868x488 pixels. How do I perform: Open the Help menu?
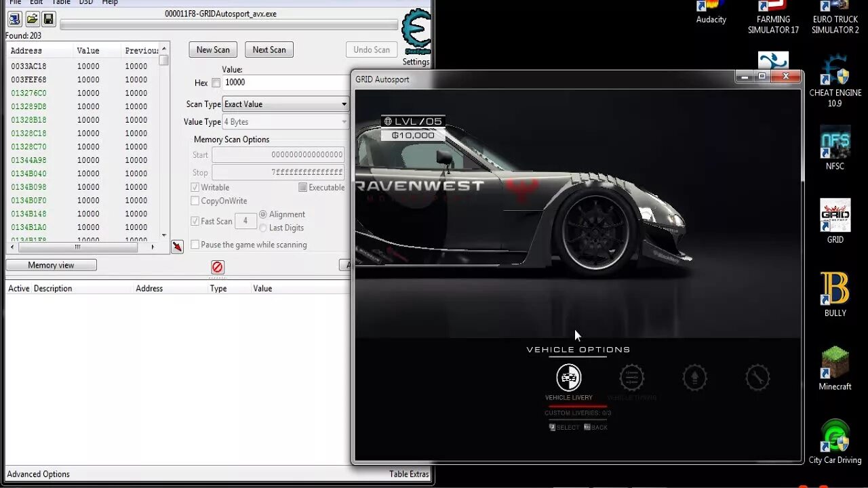(x=110, y=3)
